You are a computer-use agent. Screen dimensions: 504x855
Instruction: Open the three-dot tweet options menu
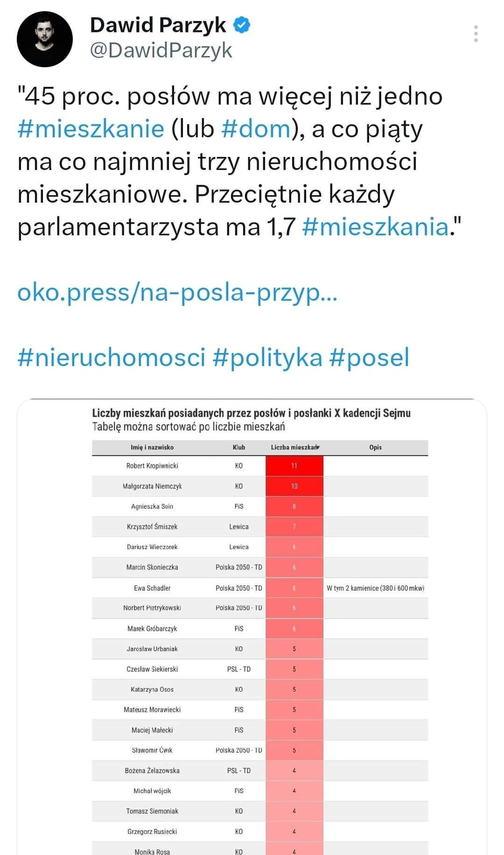(x=476, y=34)
